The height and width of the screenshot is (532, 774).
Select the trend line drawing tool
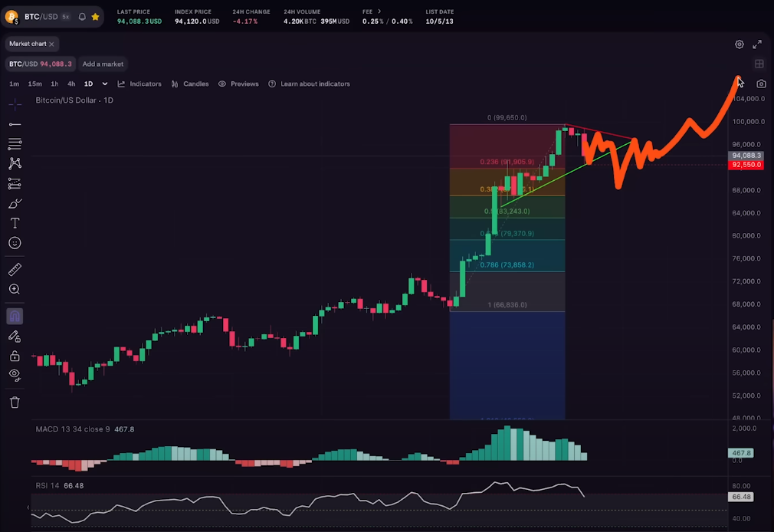(x=15, y=124)
